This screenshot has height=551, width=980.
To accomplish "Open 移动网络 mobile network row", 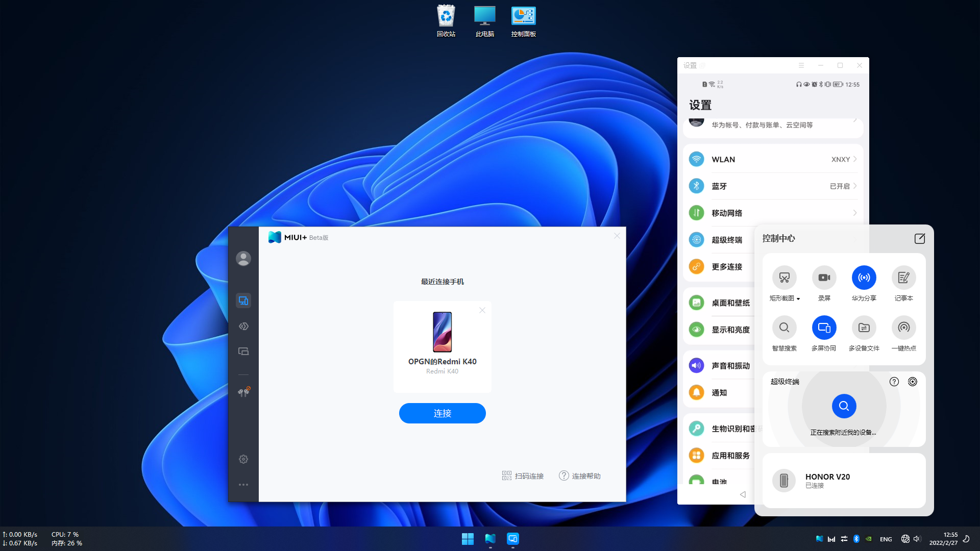I will pos(773,213).
